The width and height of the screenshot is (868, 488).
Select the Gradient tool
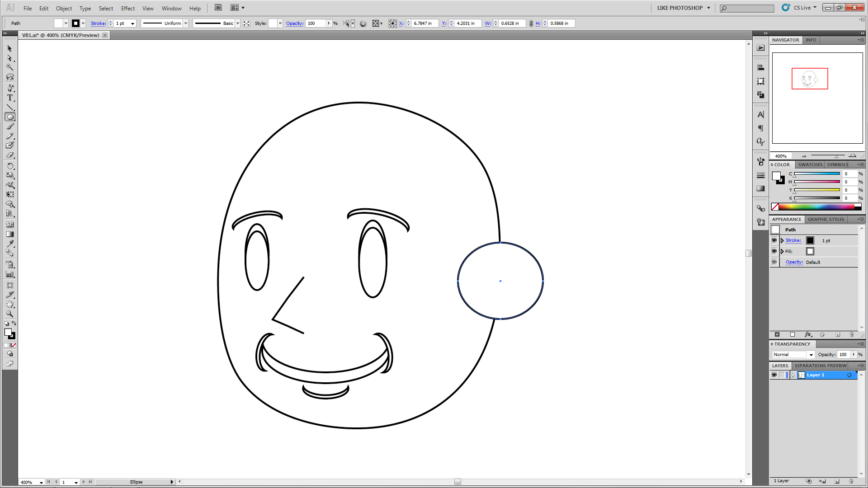pos(9,234)
